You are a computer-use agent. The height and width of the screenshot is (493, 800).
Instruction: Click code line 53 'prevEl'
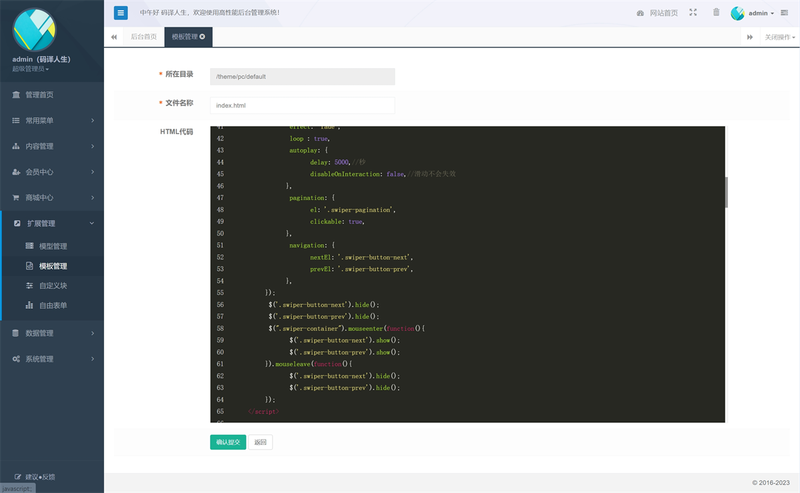[x=361, y=269]
